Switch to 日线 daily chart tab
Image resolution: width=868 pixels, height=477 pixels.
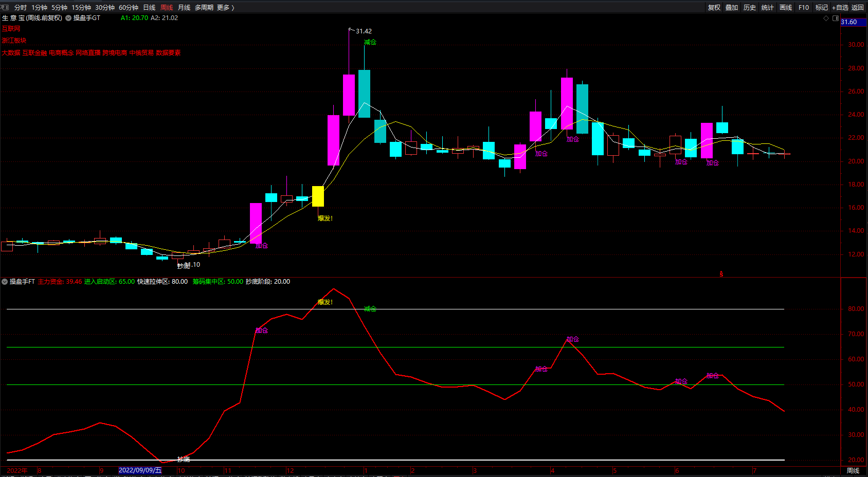click(149, 8)
